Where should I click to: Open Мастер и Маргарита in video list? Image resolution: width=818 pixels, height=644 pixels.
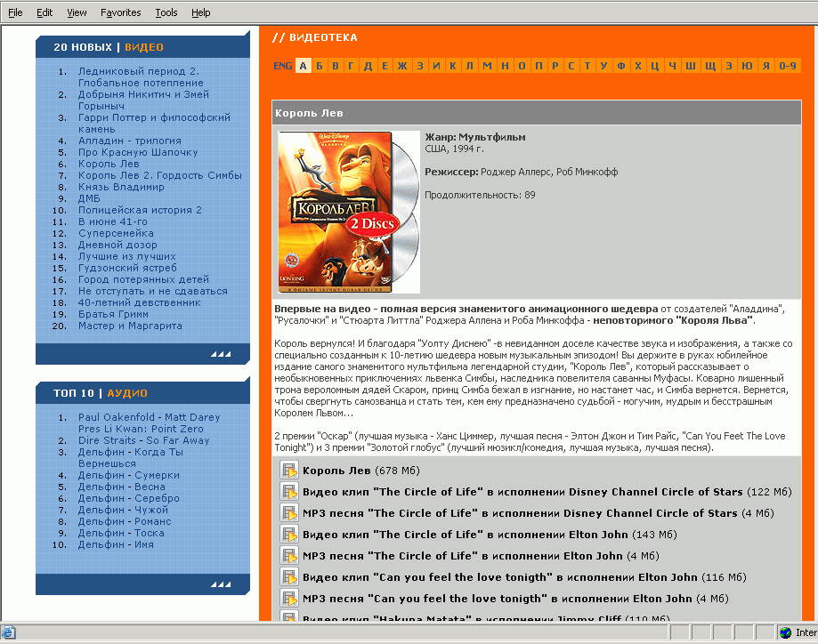pyautogui.click(x=130, y=326)
